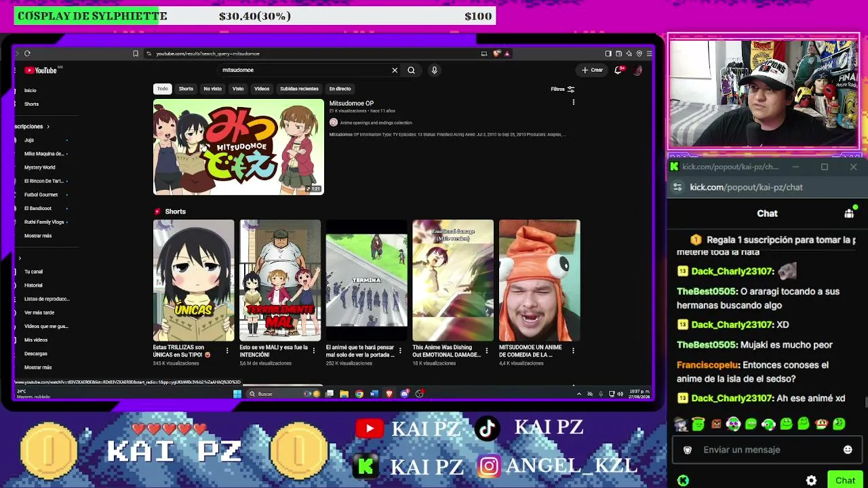Open Word from the taskbar
This screenshot has height=488, width=868.
[x=374, y=394]
